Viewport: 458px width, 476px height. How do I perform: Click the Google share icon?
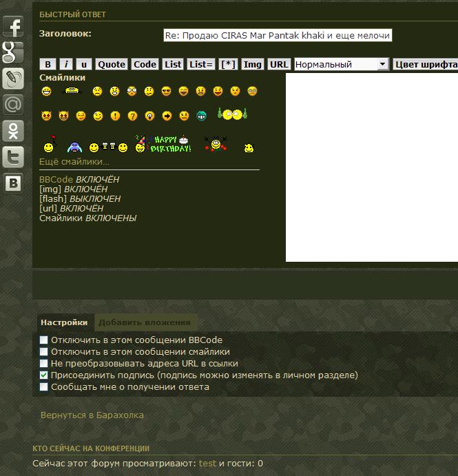(14, 53)
